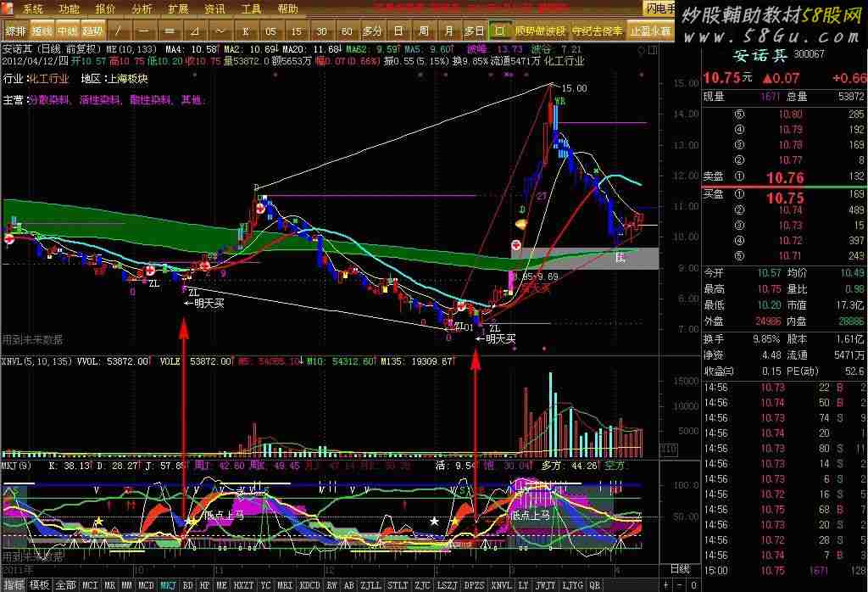Viewport: 868px width, 592px height.
Task: Click the 15.00 peak price label
Action: pos(574,88)
